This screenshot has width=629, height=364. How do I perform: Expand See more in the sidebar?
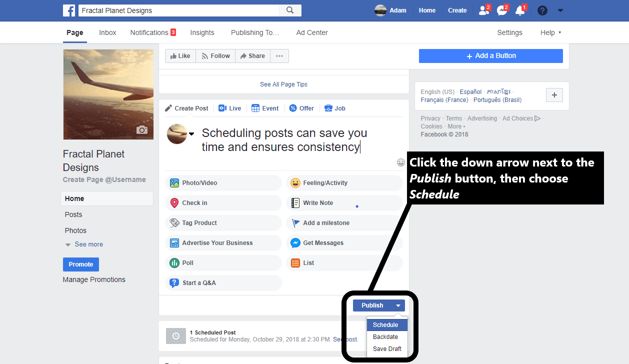[x=84, y=244]
